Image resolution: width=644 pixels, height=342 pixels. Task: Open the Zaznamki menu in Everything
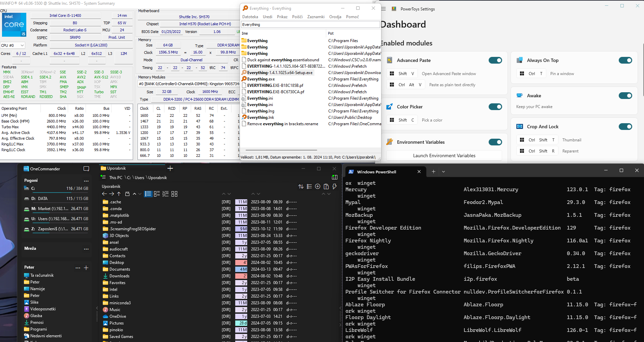316,17
